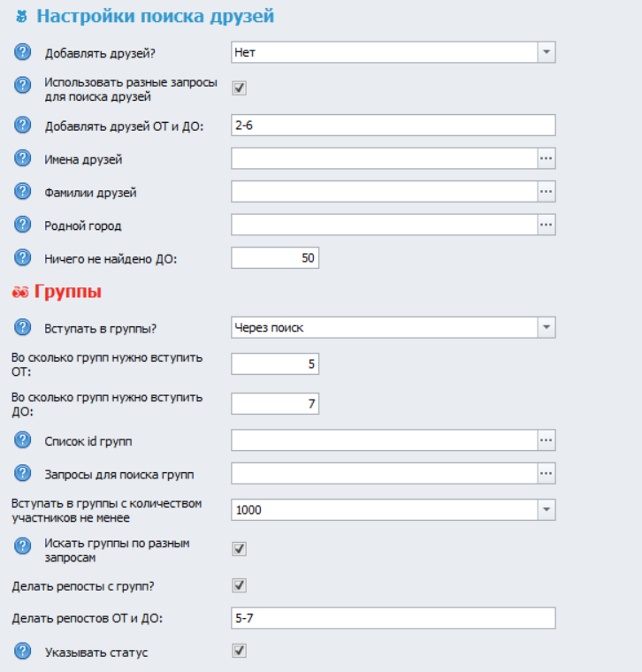Expand 'Вступать в группы?' dropdown showing 'Через поиск'
This screenshot has width=642, height=672.
tap(546, 328)
